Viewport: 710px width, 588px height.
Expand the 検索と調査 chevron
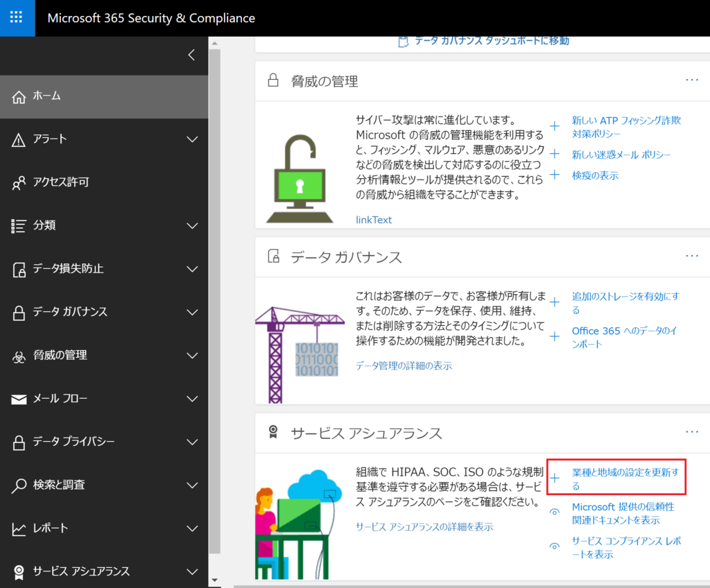[x=193, y=485]
